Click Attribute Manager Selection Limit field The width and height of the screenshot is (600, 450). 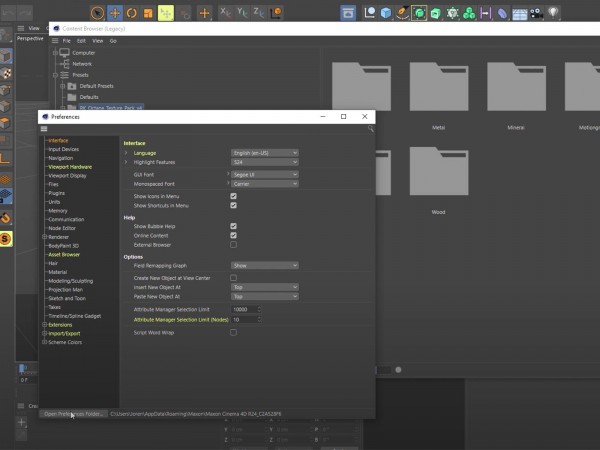(246, 309)
